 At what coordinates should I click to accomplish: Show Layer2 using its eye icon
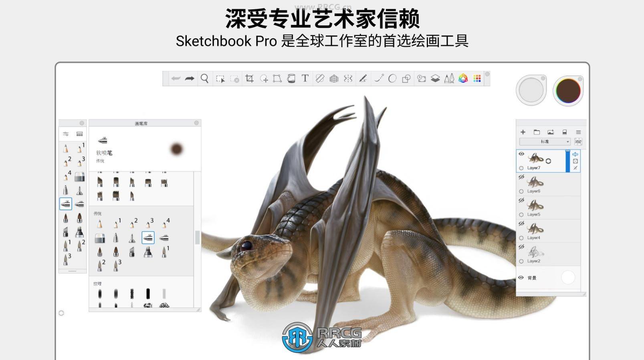click(x=521, y=247)
